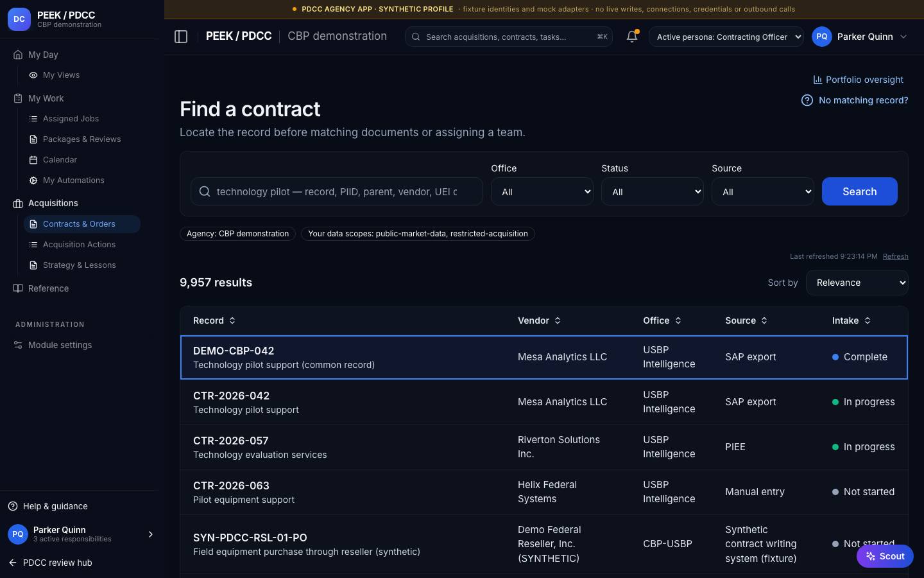Viewport: 924px width, 578px height.
Task: Click the help circle icon beside No matching record
Action: tap(807, 100)
